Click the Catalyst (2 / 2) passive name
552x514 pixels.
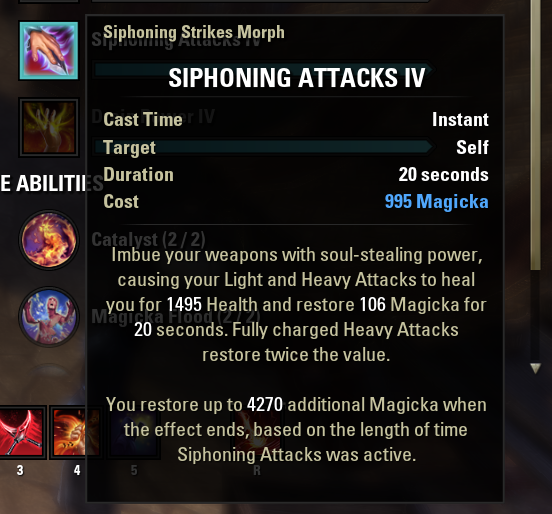point(148,240)
